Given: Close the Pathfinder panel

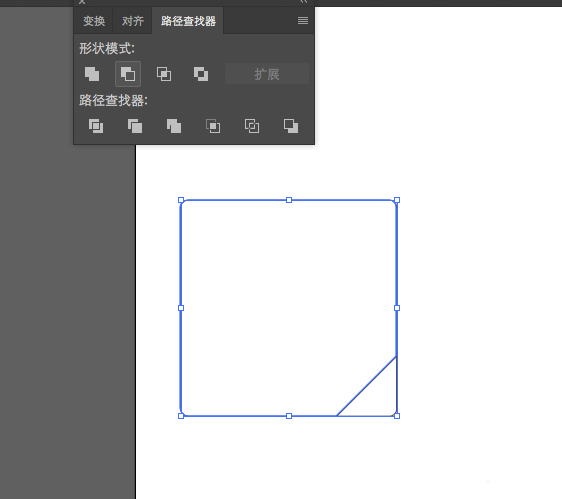Looking at the screenshot, I should tap(82, 1).
